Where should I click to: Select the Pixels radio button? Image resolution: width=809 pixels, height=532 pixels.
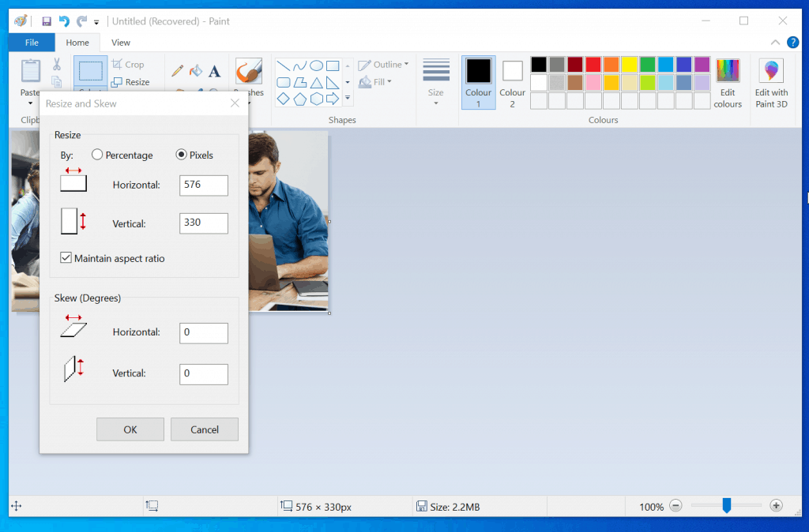click(181, 155)
